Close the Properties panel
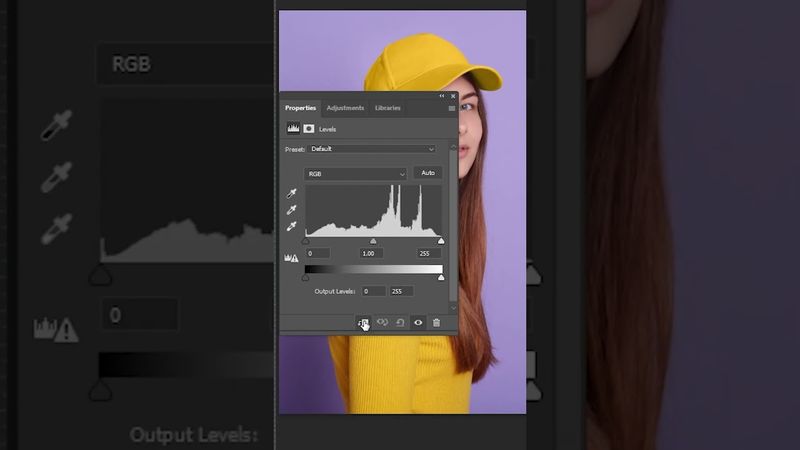The width and height of the screenshot is (800, 450). (x=453, y=96)
